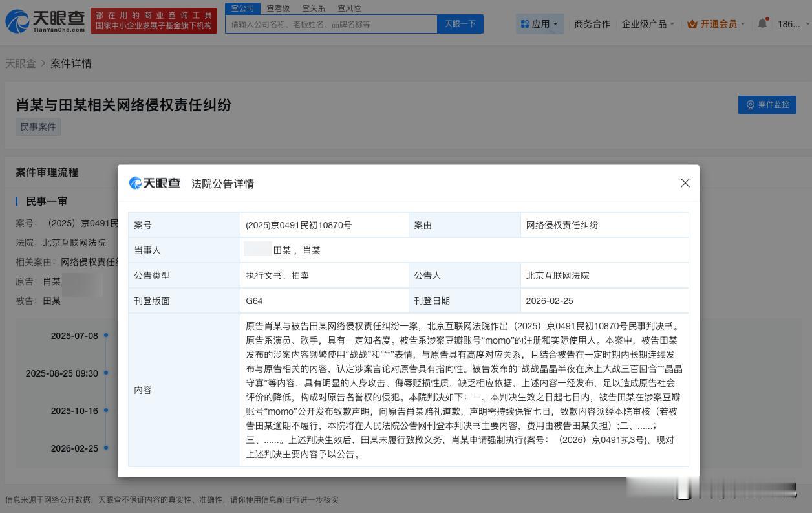
Task: Open the notification bell icon
Action: (x=762, y=21)
